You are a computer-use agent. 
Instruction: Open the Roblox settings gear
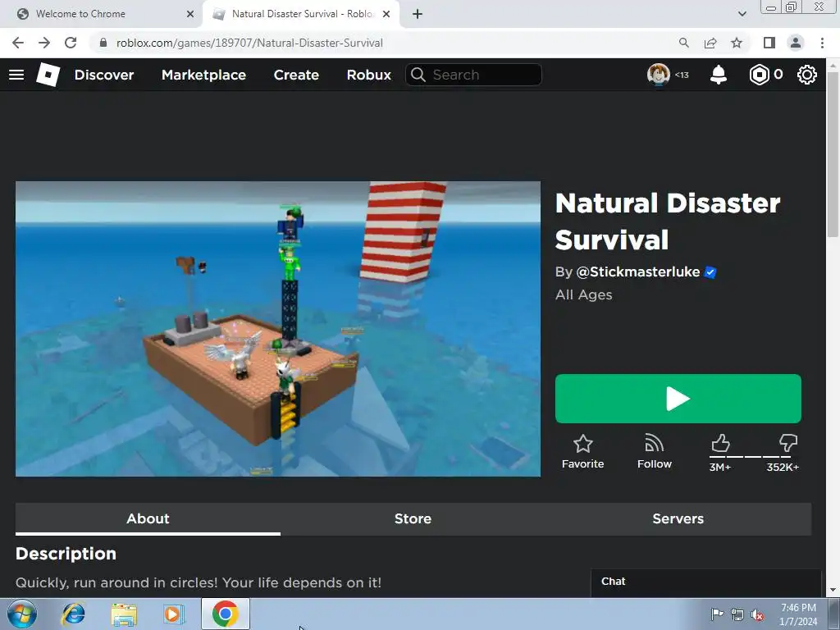coord(807,75)
